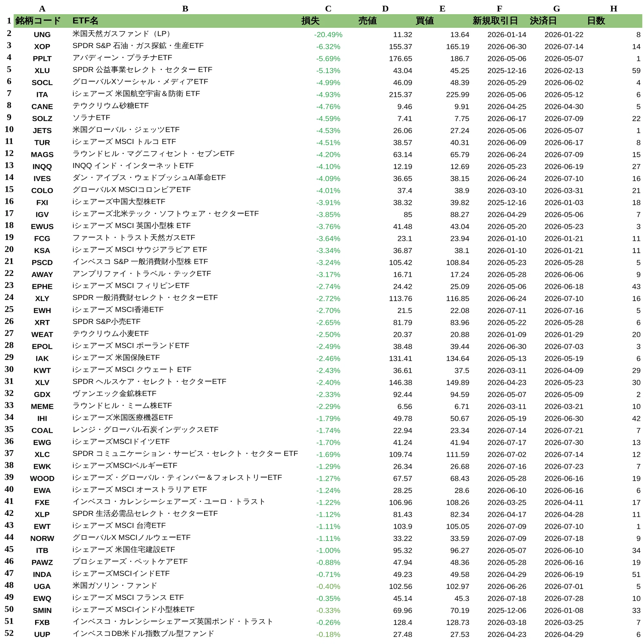Click the 日数 header cell
Image resolution: width=644 pixels, height=644 pixels.
click(x=614, y=21)
